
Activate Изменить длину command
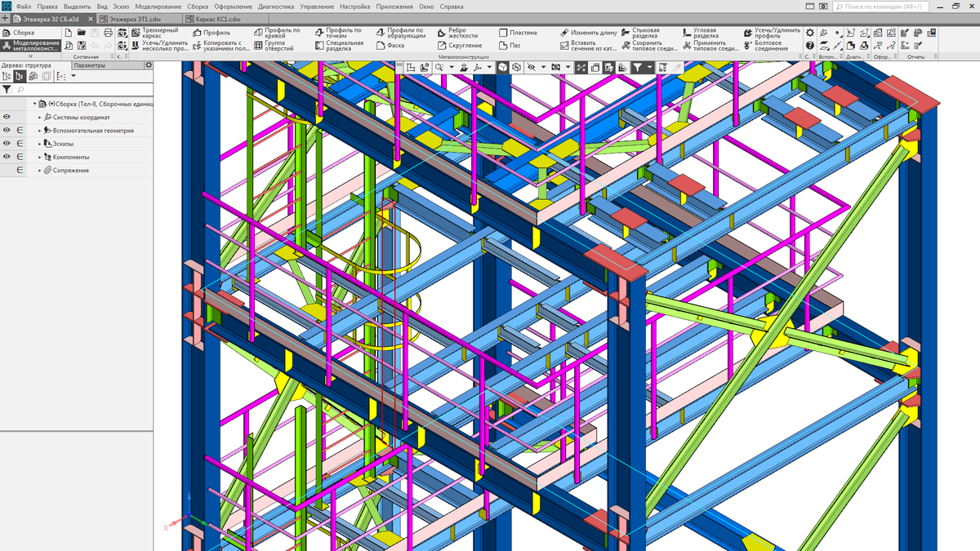point(588,33)
